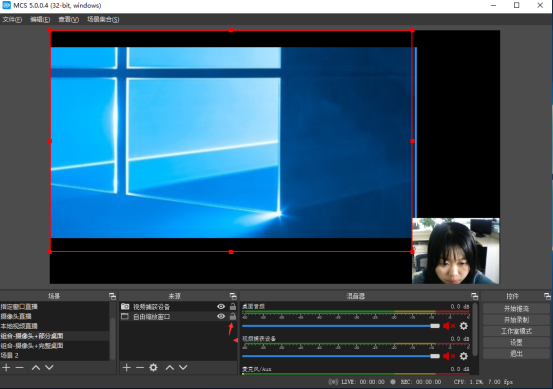Viewport: 553px width, 389px height.
Task: Click the REC recording status dot
Action: point(393,382)
